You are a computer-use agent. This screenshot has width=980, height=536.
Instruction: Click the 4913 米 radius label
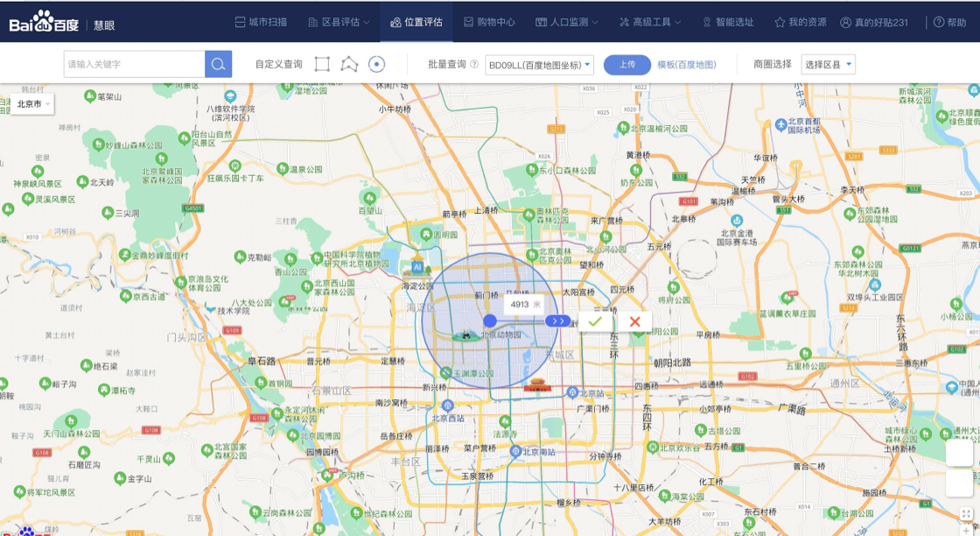(524, 305)
